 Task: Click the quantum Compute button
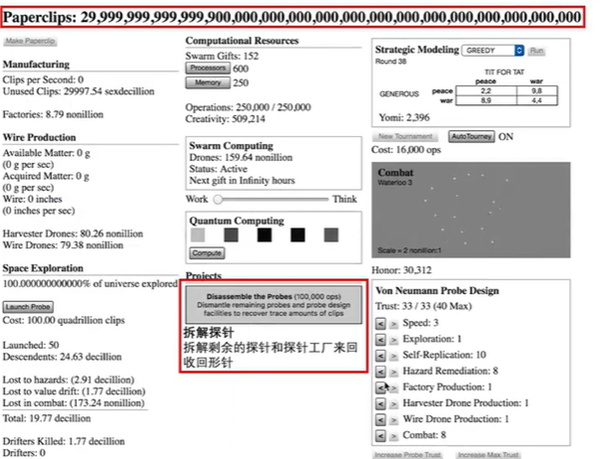tap(207, 253)
